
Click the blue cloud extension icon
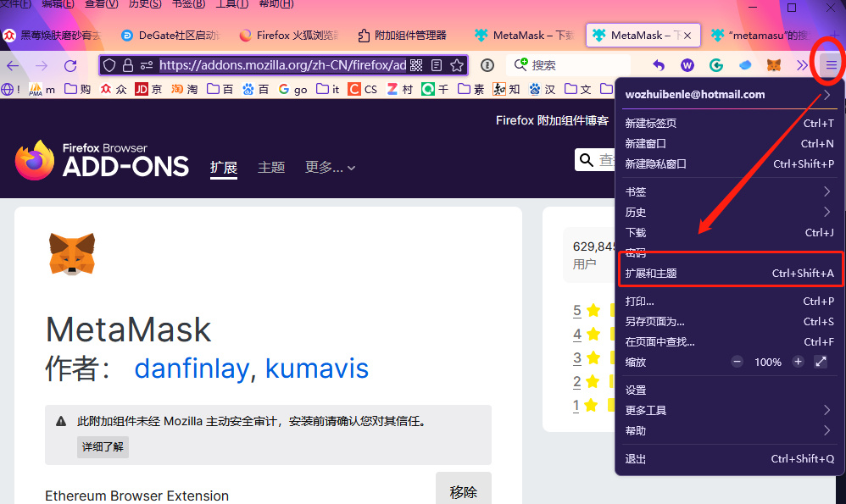tap(745, 65)
